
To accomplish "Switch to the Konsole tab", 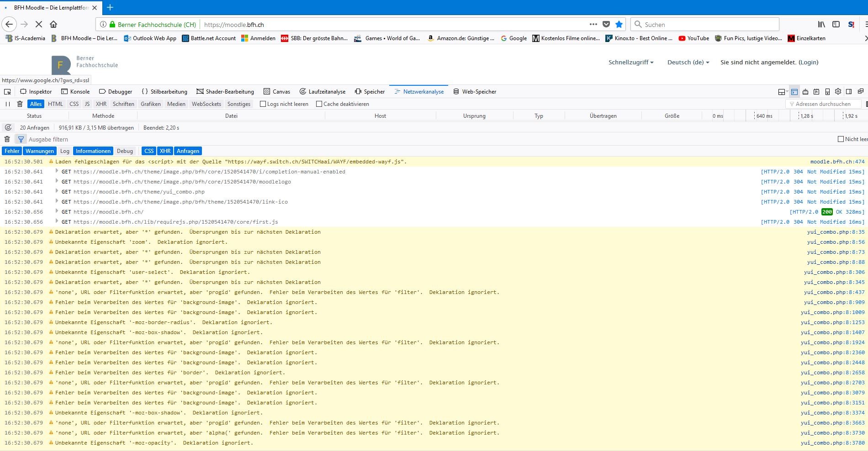I will (75, 92).
